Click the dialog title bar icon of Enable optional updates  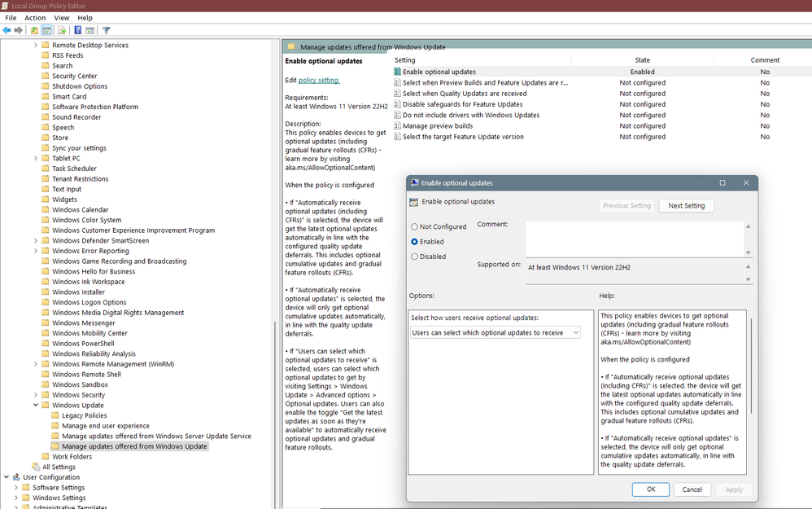pyautogui.click(x=414, y=183)
